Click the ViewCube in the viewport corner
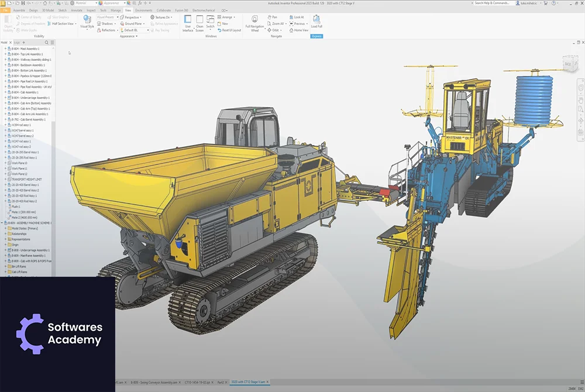Viewport: 585px width, 392px height. click(570, 63)
